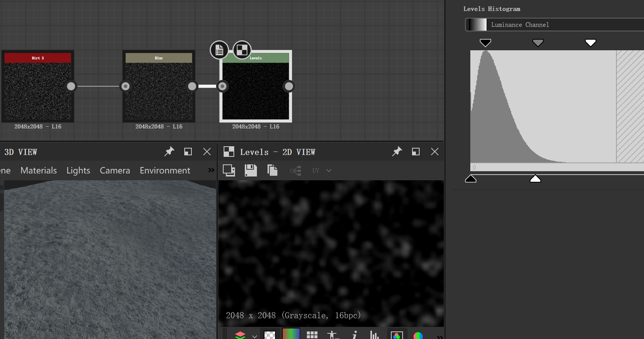Click the 2048 x 2048 Grayscale 16bpc info text

tap(293, 316)
